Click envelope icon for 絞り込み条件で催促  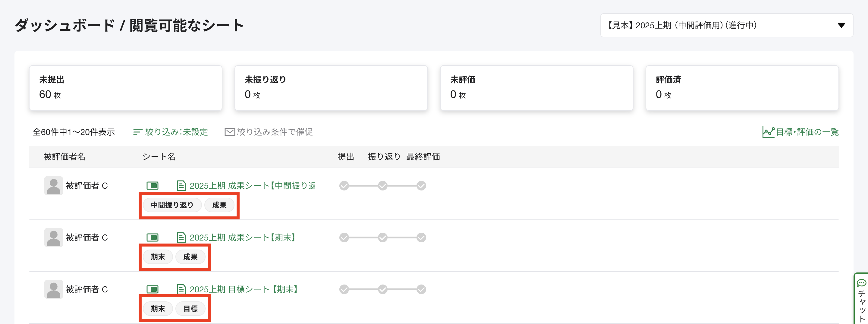tap(229, 132)
